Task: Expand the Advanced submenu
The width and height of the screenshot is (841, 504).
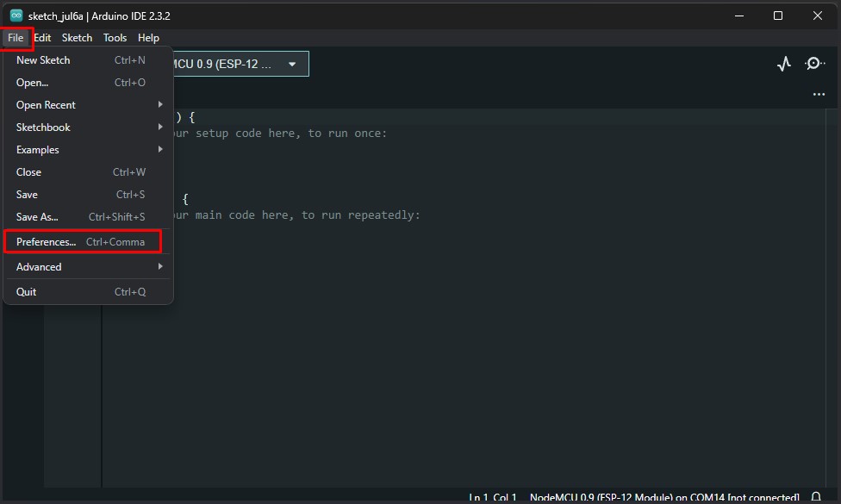Action: (39, 266)
